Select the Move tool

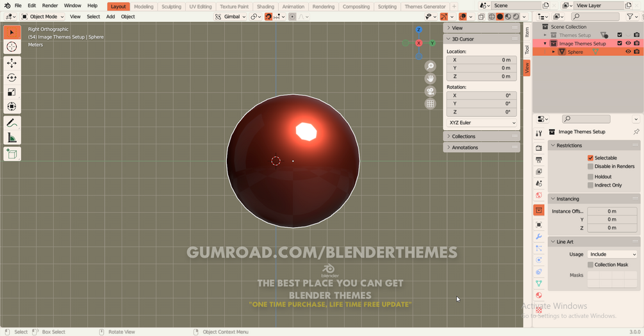12,63
